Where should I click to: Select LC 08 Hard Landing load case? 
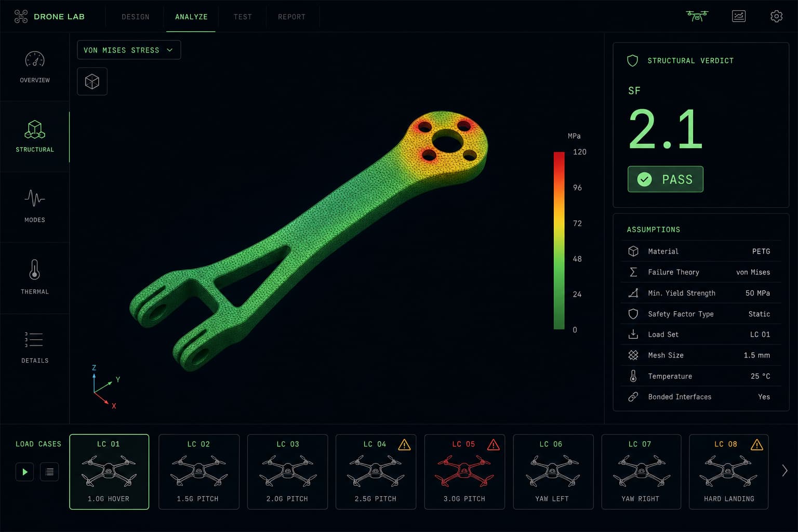click(x=728, y=472)
